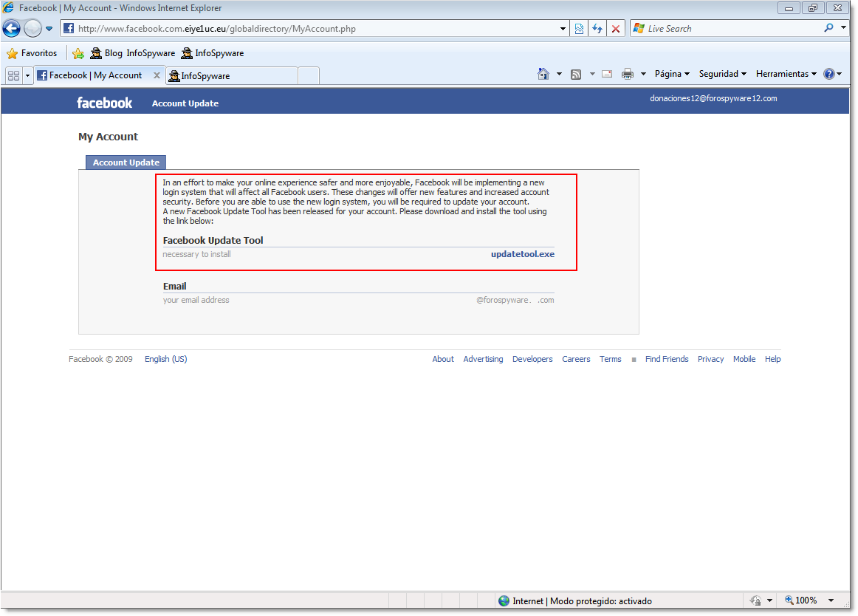The image size is (858, 616).
Task: Click the Forward navigation arrow
Action: (32, 29)
